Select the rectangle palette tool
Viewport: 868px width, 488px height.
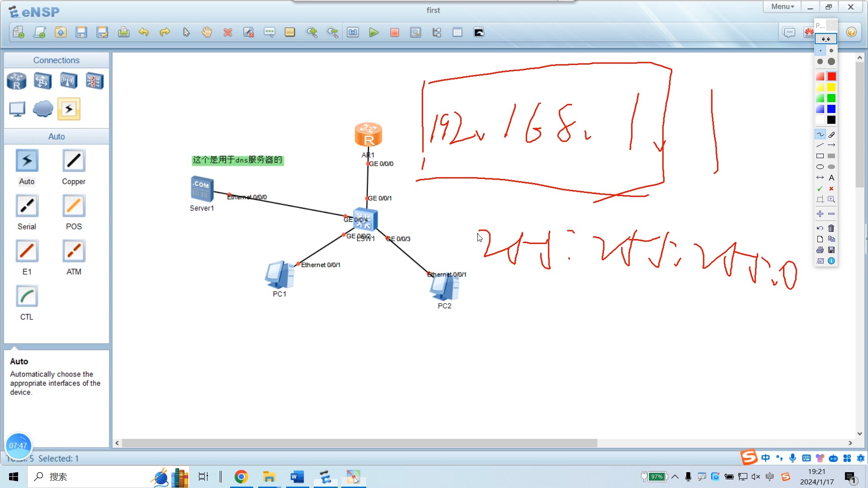(290, 32)
